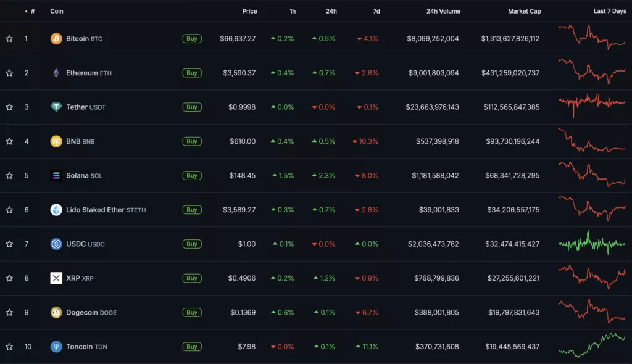Buy Toncoin via its Buy button

coord(192,347)
